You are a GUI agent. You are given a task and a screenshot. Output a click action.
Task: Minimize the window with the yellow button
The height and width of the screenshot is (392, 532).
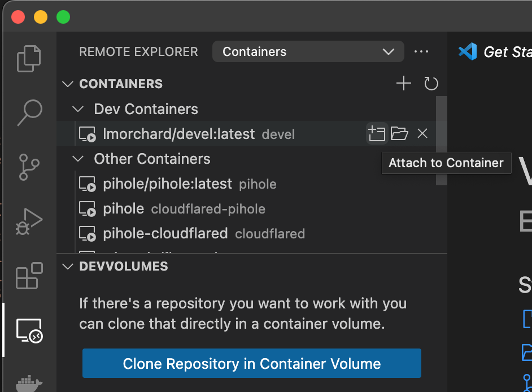click(41, 17)
